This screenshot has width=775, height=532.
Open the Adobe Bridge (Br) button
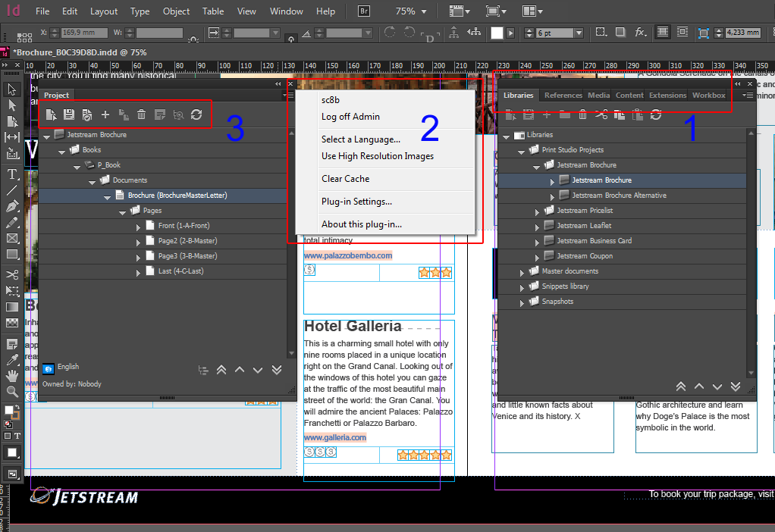coord(364,11)
